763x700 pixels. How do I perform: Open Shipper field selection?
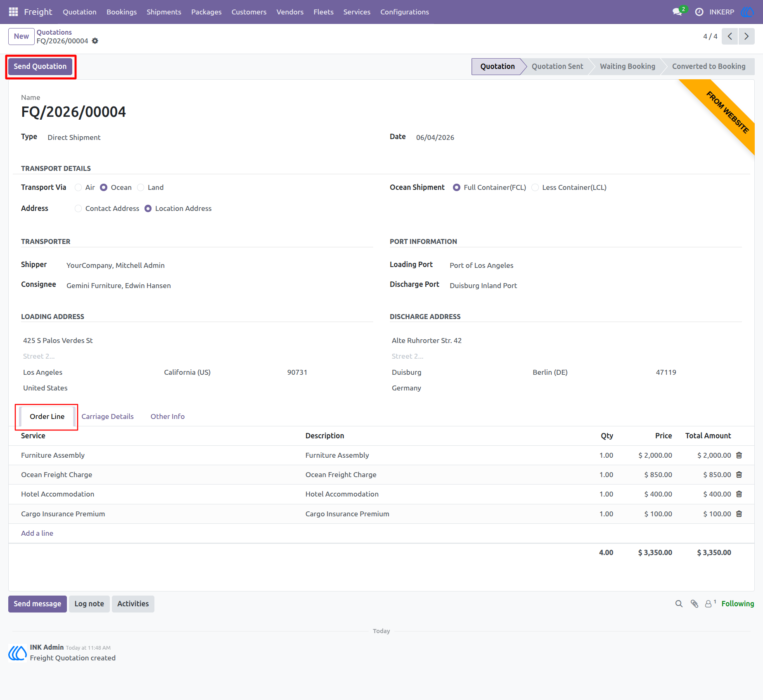pyautogui.click(x=219, y=265)
